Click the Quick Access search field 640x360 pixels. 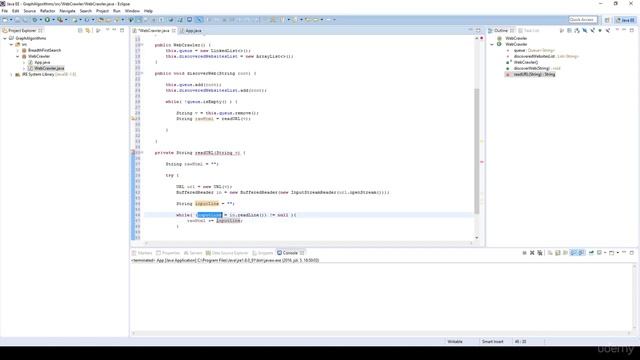point(583,20)
